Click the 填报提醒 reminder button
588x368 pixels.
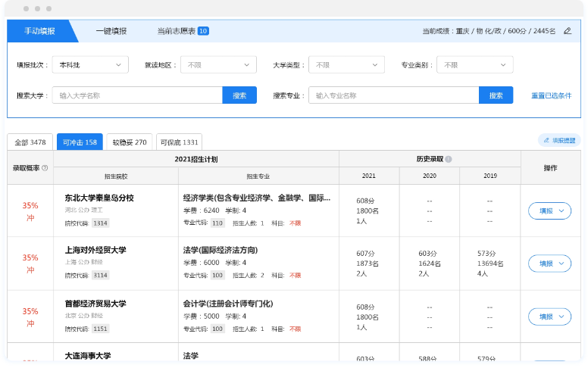pos(559,140)
